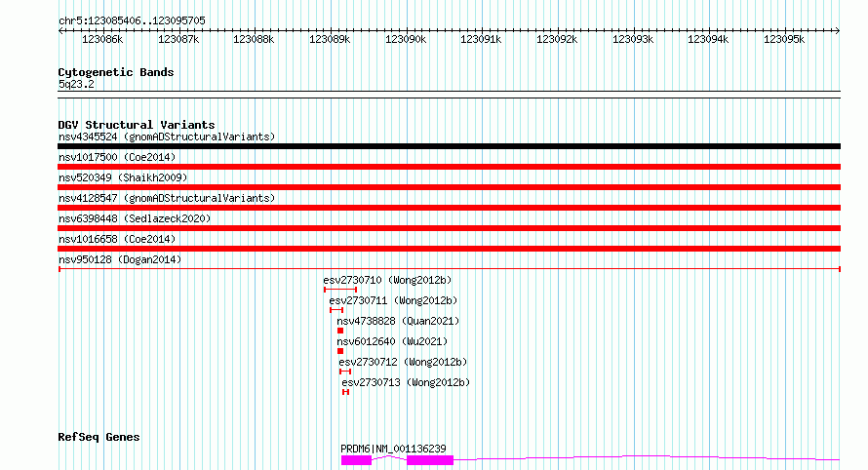Viewport: 868px width, 470px height.
Task: Click the red bar under nsv4128547
Action: point(449,208)
